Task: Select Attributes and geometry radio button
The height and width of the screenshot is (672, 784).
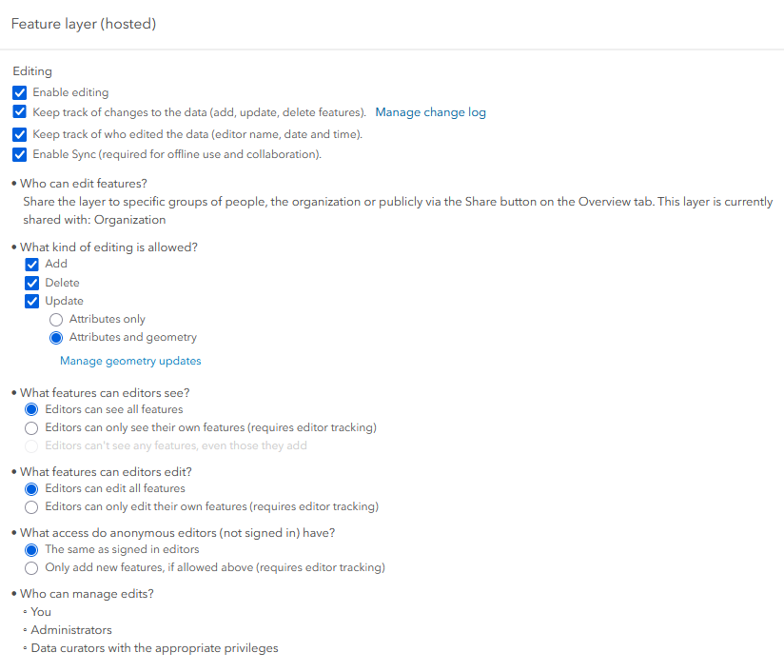Action: point(56,338)
